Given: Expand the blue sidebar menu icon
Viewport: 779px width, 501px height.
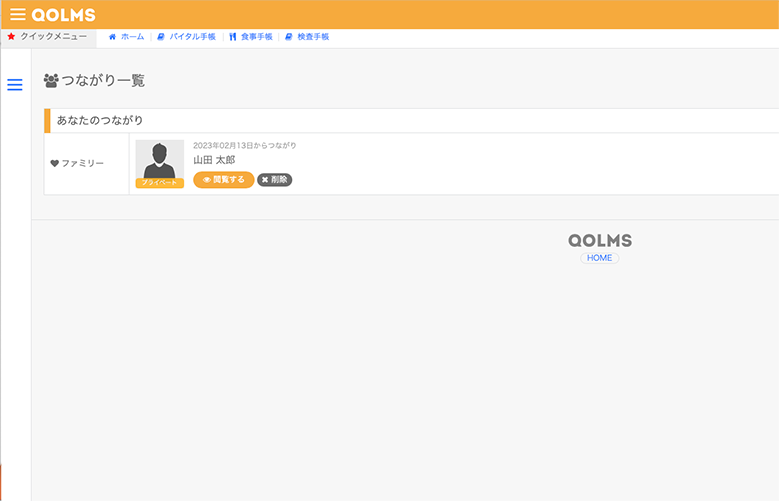Looking at the screenshot, I should (x=15, y=85).
